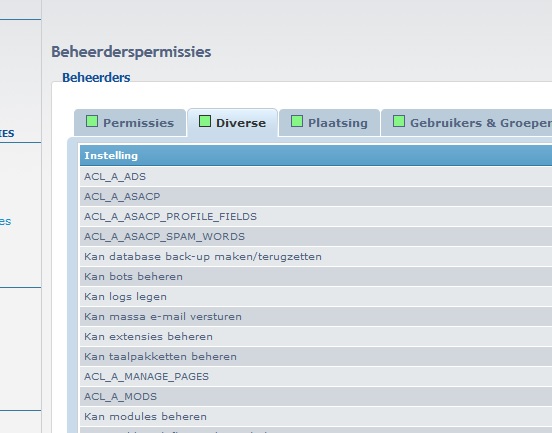Select the ACL_A_MANAGE_PAGES row
The height and width of the screenshot is (433, 552).
tap(316, 377)
